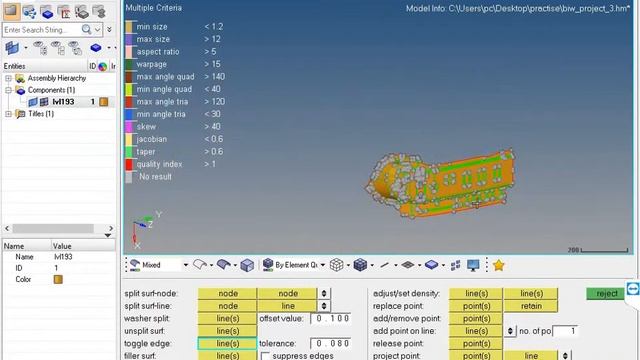Click the second eye display filter icon
Viewport: 640px width, 360px height.
pyautogui.click(x=58, y=48)
